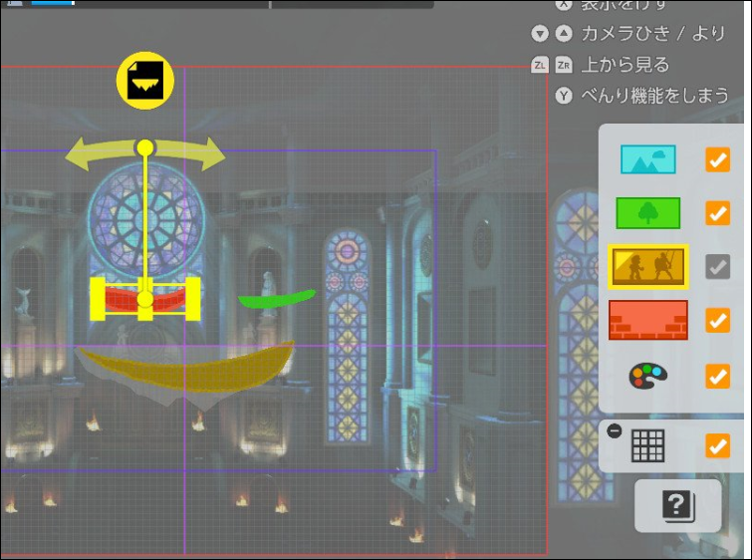Image resolution: width=752 pixels, height=560 pixels.
Task: Toggle the grayed fighters layer checkbox
Action: pyautogui.click(x=717, y=266)
